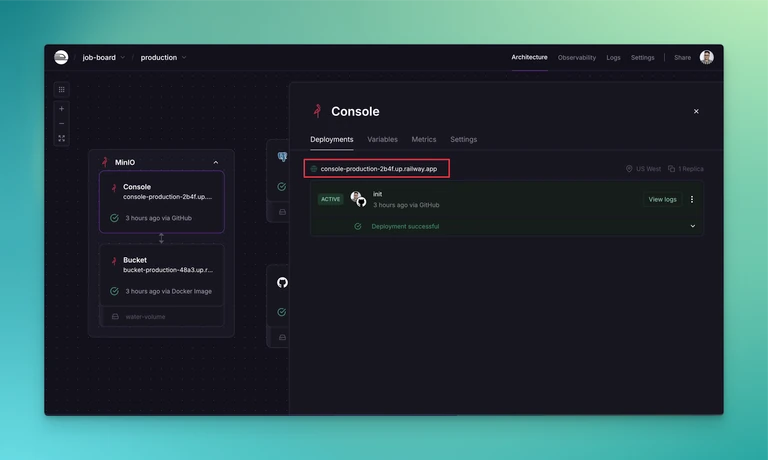
Task: Expand the Deployment successful details
Action: click(x=693, y=226)
